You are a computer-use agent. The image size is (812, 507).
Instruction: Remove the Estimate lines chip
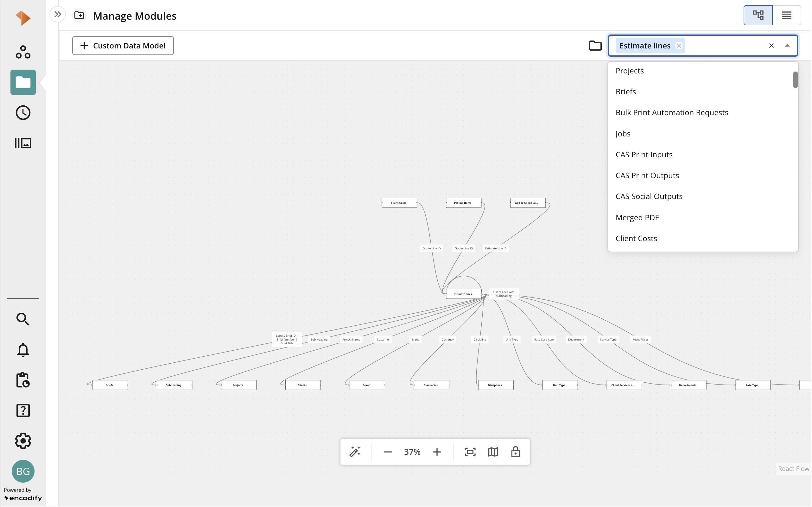(679, 46)
